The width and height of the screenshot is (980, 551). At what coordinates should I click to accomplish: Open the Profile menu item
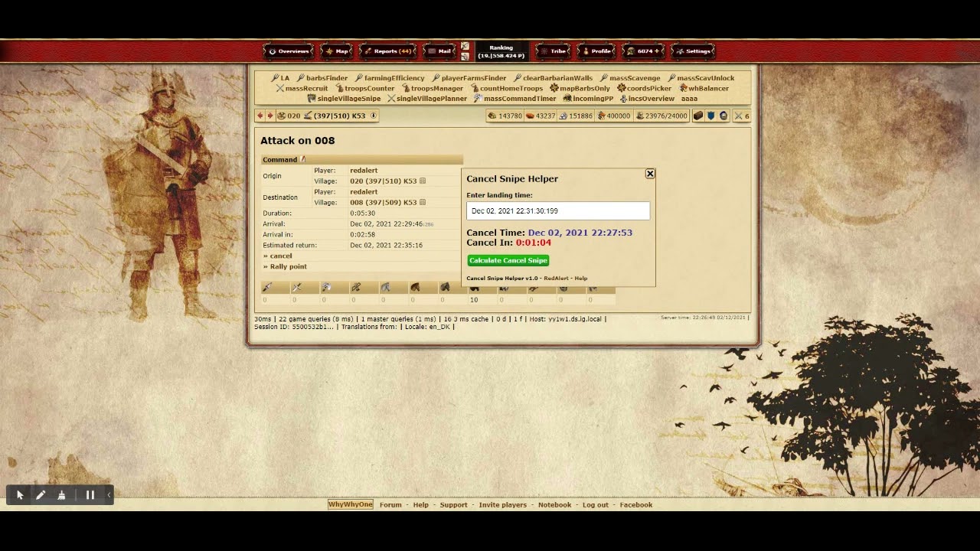pos(596,51)
